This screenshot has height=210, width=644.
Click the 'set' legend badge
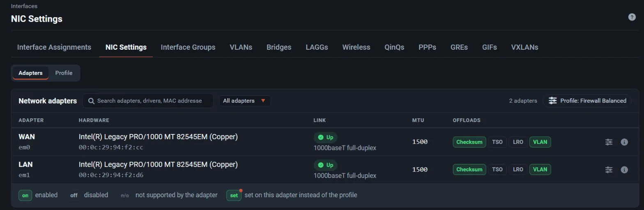click(234, 195)
